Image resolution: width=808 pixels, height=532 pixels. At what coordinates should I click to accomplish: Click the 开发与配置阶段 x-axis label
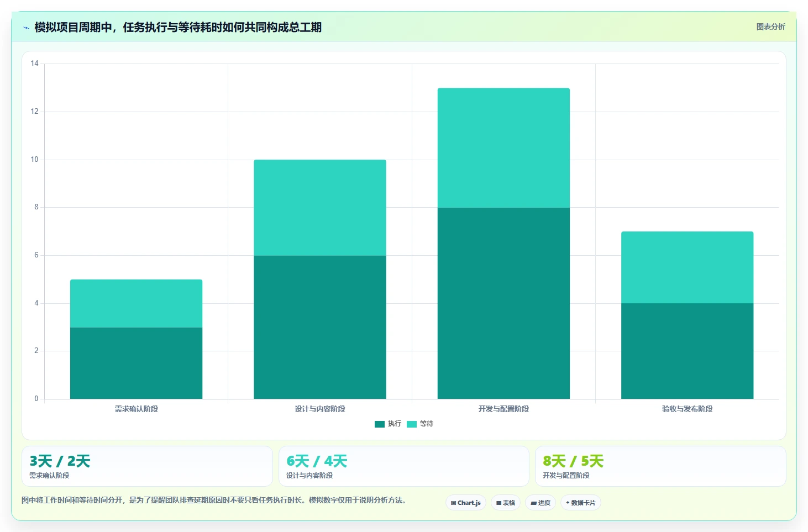click(x=503, y=409)
